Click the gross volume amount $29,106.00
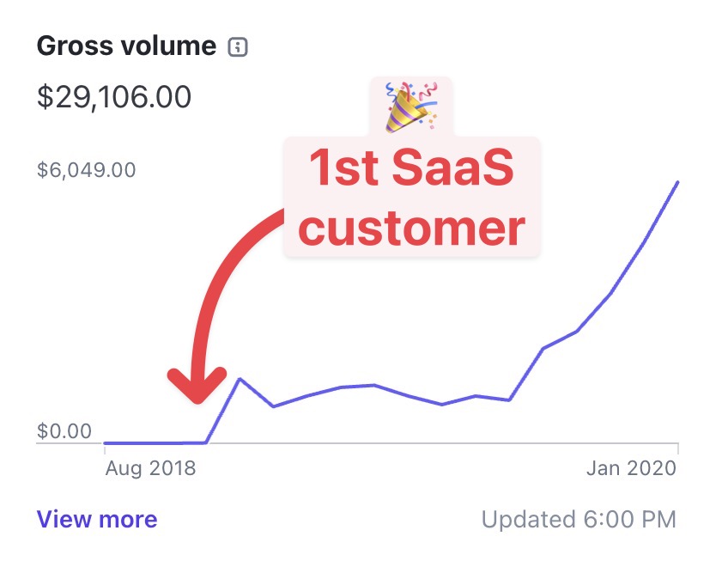The height and width of the screenshot is (567, 728). 114,97
